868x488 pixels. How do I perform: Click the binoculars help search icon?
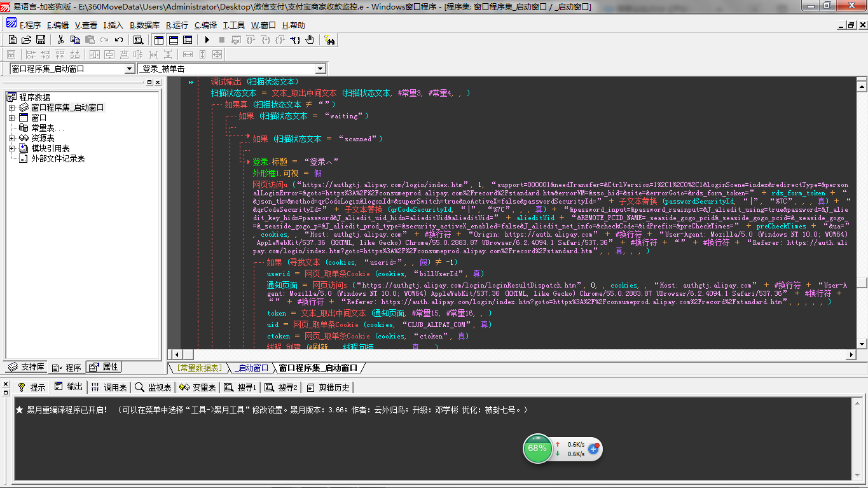(329, 39)
